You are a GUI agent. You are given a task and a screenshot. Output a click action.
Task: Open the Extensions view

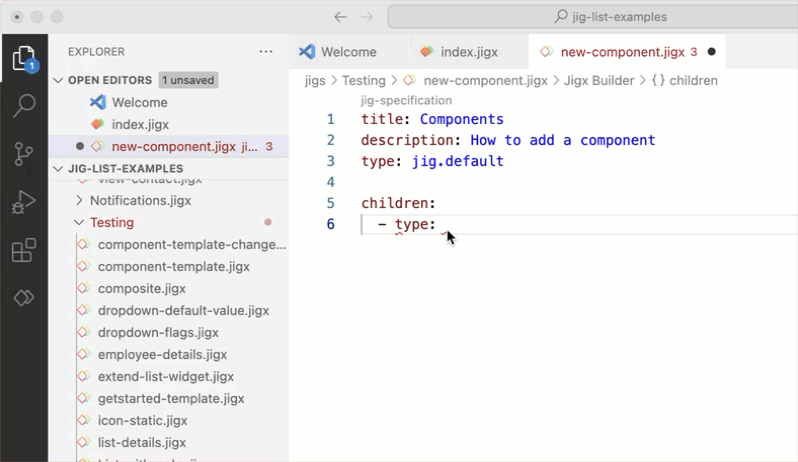[x=24, y=250]
